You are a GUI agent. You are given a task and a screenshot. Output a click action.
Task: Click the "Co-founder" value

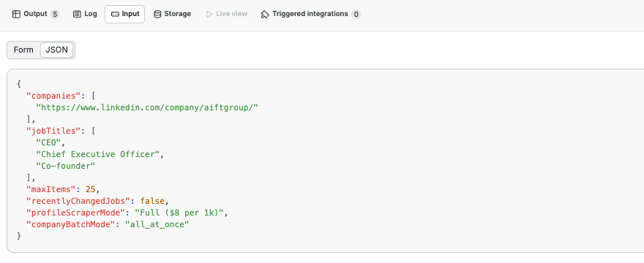pyautogui.click(x=66, y=166)
